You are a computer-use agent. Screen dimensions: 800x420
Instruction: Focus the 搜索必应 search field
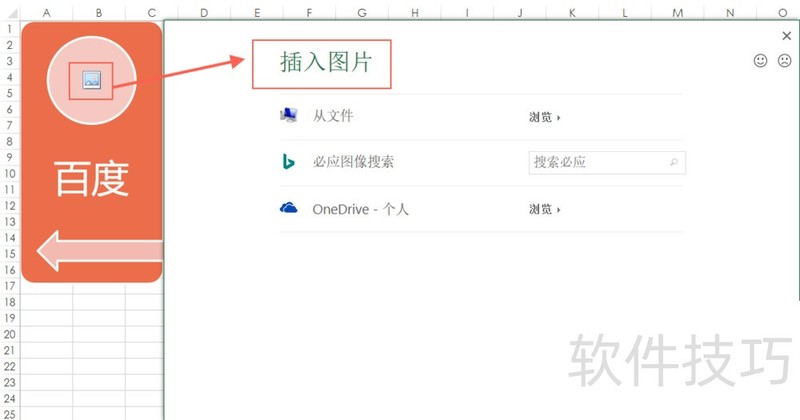pos(607,163)
